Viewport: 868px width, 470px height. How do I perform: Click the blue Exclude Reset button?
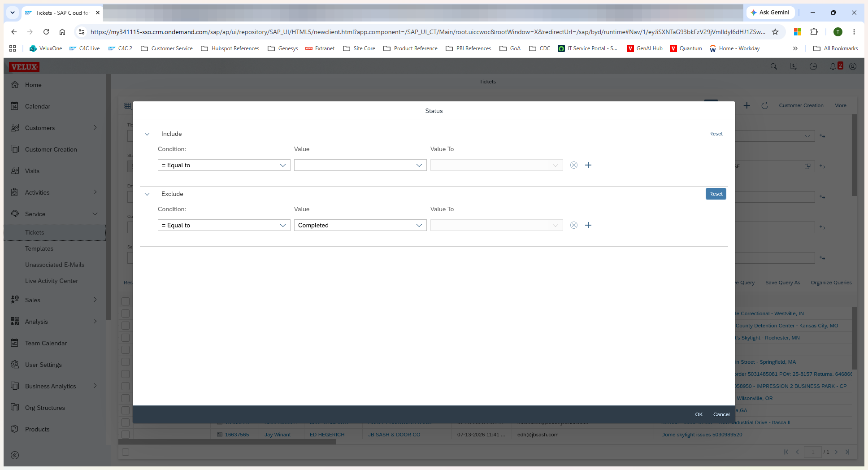716,194
